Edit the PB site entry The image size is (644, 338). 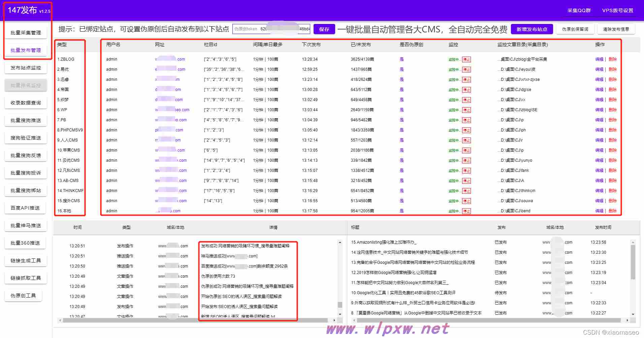pyautogui.click(x=599, y=120)
